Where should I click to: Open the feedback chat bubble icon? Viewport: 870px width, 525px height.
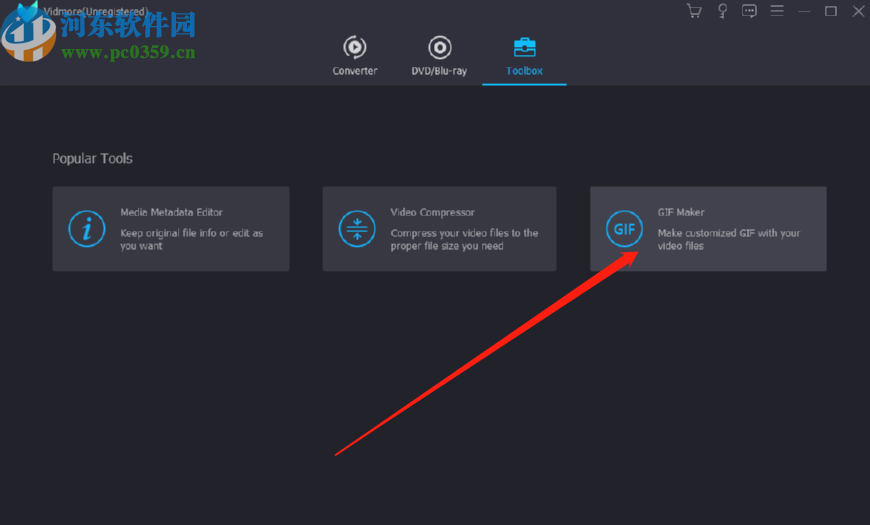pos(749,11)
